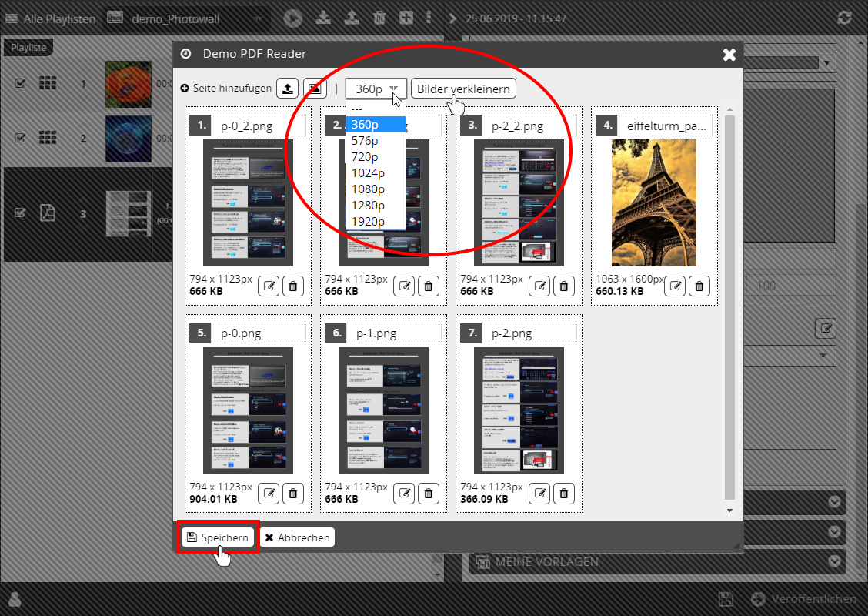Click the upload icon beside Seite hinzufügen
The height and width of the screenshot is (616, 868).
tap(287, 89)
